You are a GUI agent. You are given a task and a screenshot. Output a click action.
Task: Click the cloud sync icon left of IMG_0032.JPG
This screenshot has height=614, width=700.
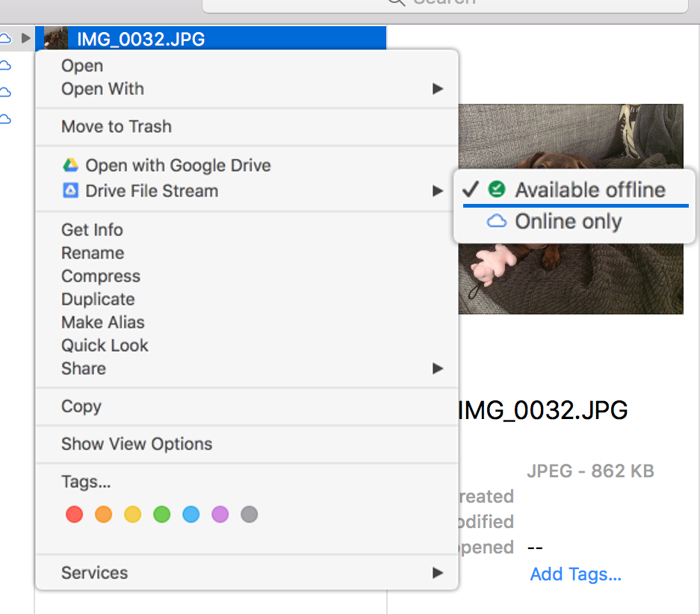point(6,38)
